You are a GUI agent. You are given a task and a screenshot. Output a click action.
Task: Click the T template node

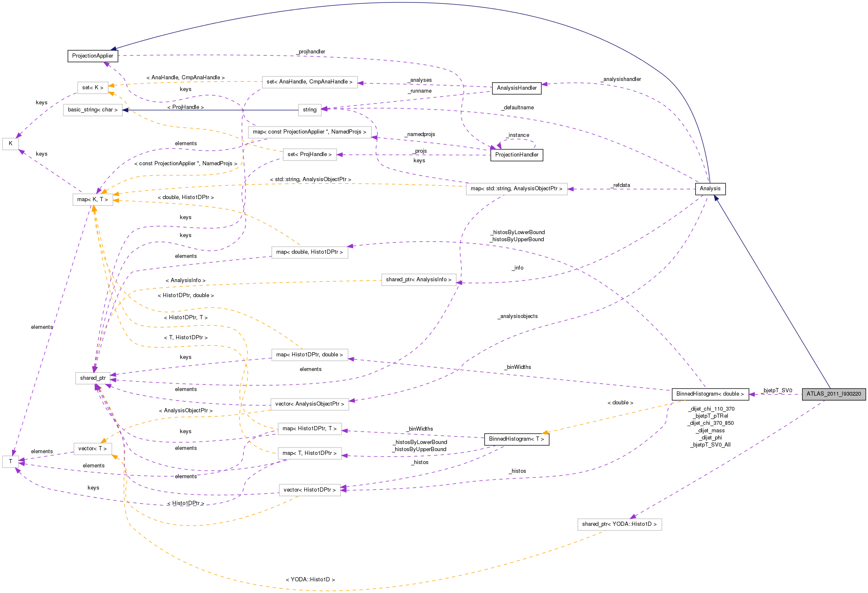(10, 462)
